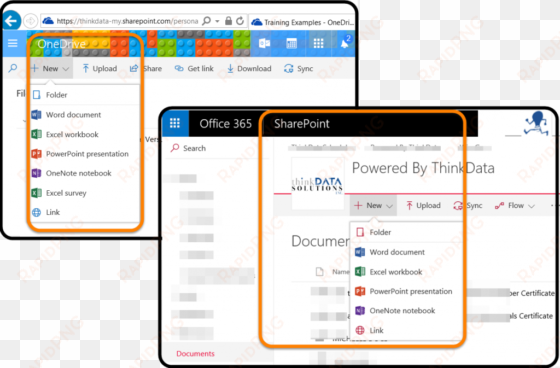560x368 pixels.
Task: Choose Excel survey in the OneDrive New menu
Action: point(85,193)
